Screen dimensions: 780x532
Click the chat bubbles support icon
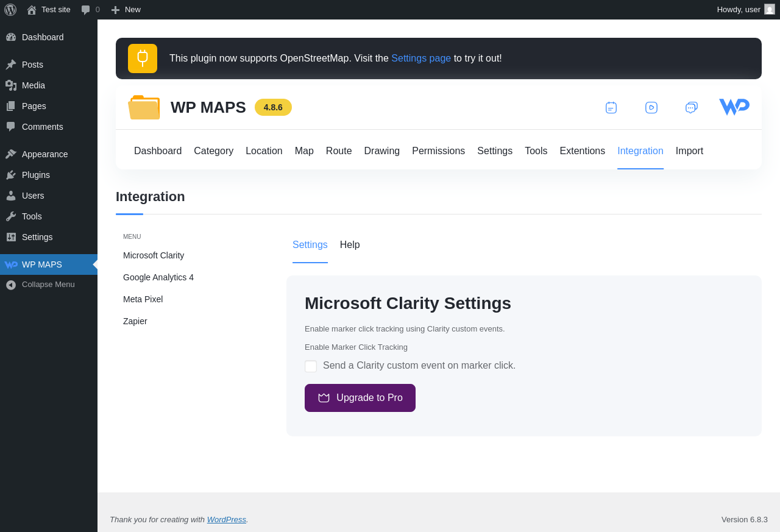click(x=691, y=108)
